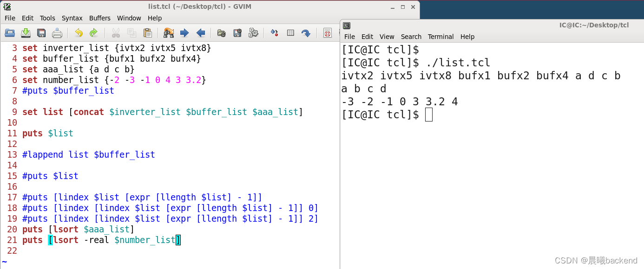Click the terminal window icon in title bar
Screen dimensions: 644x269
[347, 26]
